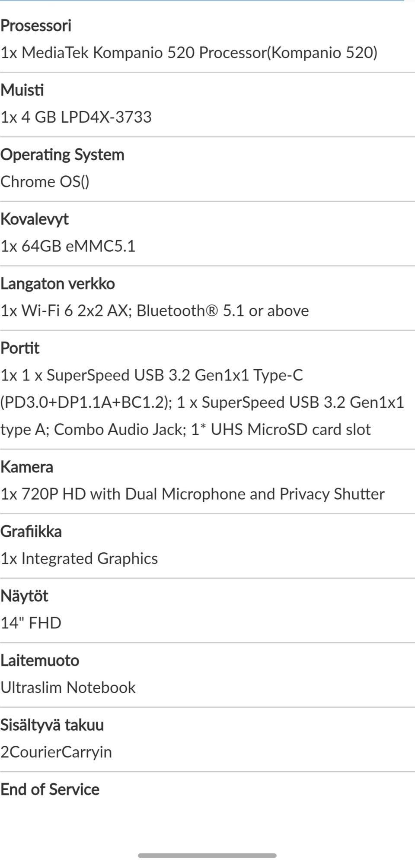Click the MediaTek Kompanio 520 Processor text
Viewport: 415px width, 868px height.
click(x=188, y=53)
